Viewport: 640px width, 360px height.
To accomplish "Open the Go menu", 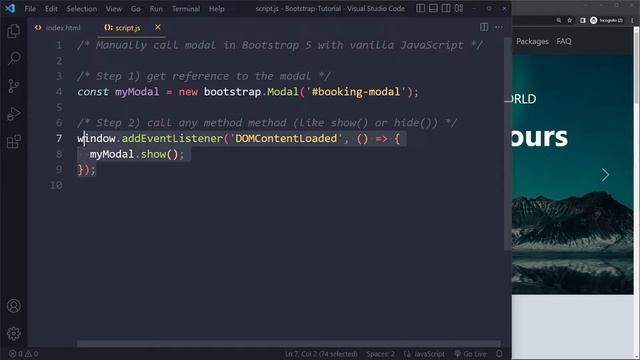I will (x=136, y=9).
